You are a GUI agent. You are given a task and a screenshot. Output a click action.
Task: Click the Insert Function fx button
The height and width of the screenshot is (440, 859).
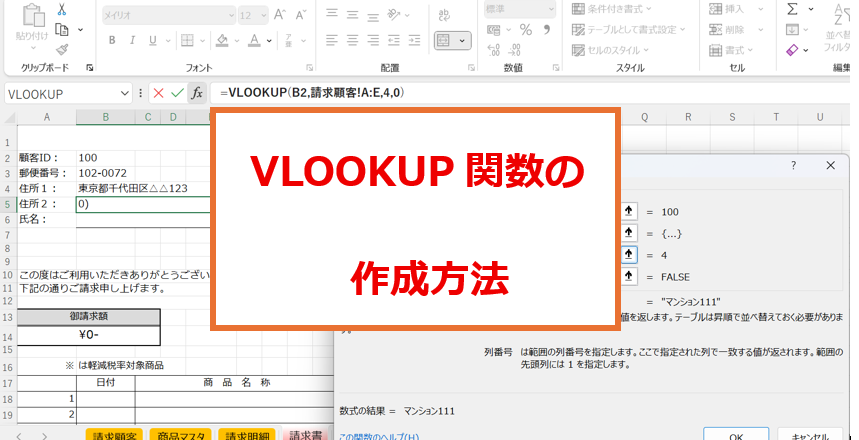point(197,93)
